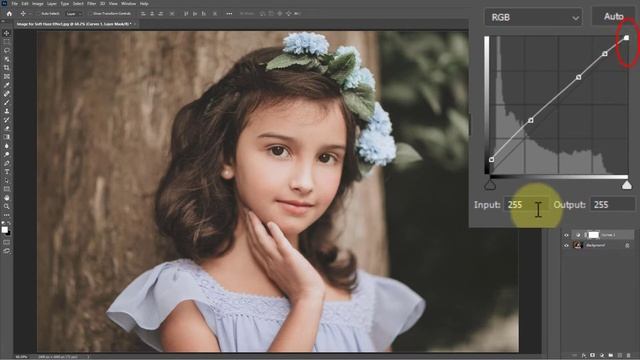This screenshot has height=360, width=640.
Task: Open the Image menu
Action: tap(38, 4)
